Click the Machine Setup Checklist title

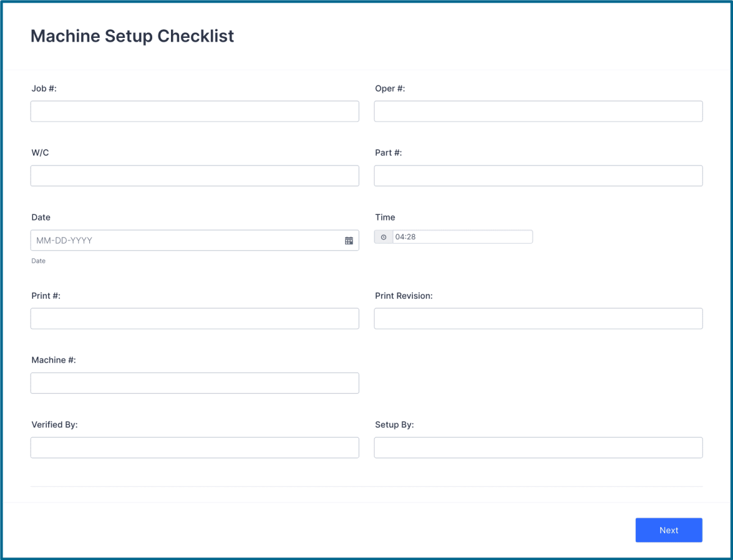click(x=132, y=36)
